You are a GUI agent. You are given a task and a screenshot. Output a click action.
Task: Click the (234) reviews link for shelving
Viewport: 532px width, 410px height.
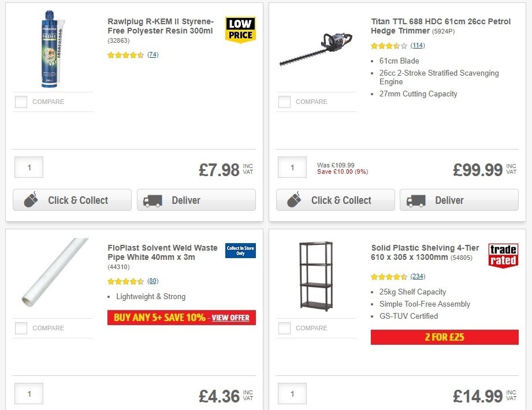pos(417,276)
